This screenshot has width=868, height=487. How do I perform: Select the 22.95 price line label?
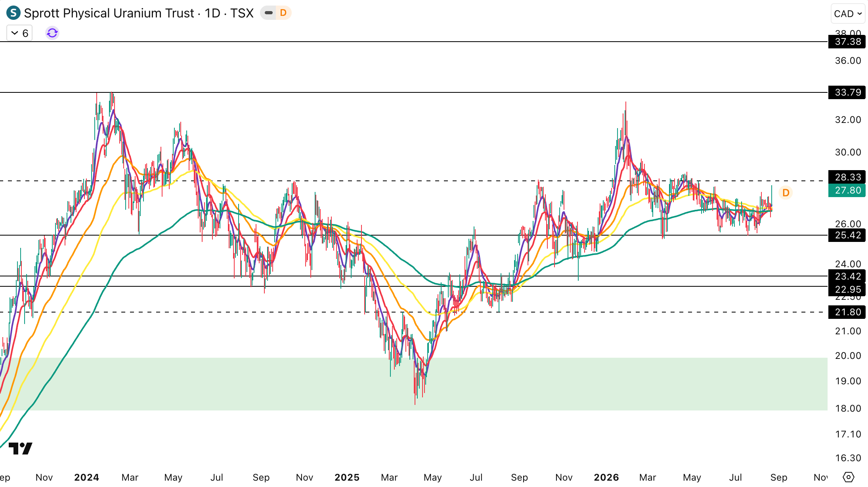click(847, 290)
